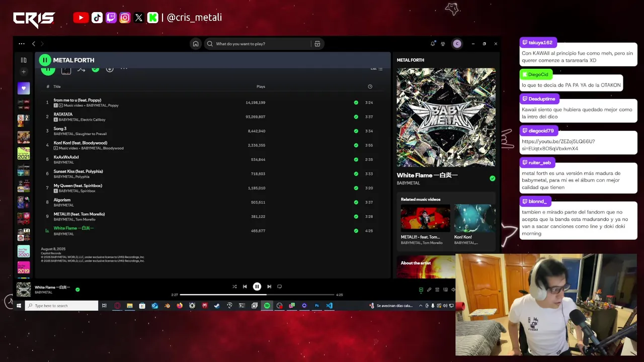Screen dimensions: 644x362
Task: Open Task View on the taskbar
Action: 104,306
